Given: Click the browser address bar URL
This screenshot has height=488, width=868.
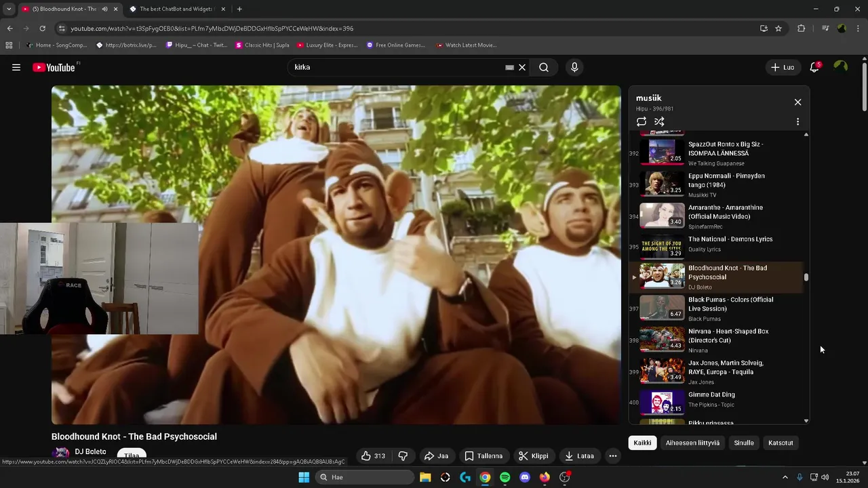Looking at the screenshot, I should tap(212, 28).
